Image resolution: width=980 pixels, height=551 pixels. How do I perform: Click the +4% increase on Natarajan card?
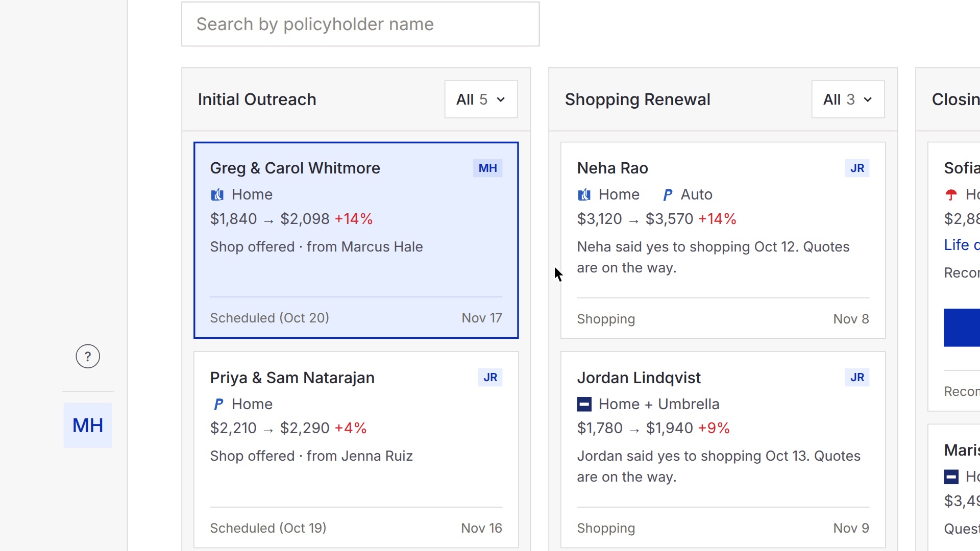coord(351,428)
